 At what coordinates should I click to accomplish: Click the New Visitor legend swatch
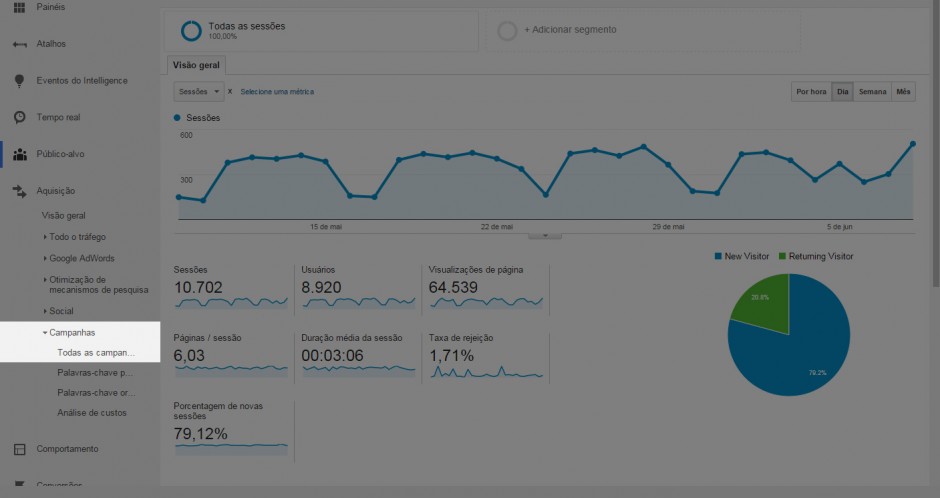pyautogui.click(x=718, y=256)
